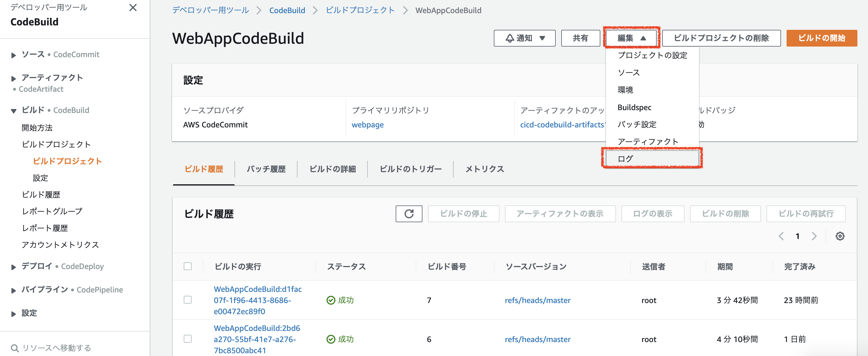The width and height of the screenshot is (868, 356).
Task: Click the success icon for build 6
Action: coord(331,339)
